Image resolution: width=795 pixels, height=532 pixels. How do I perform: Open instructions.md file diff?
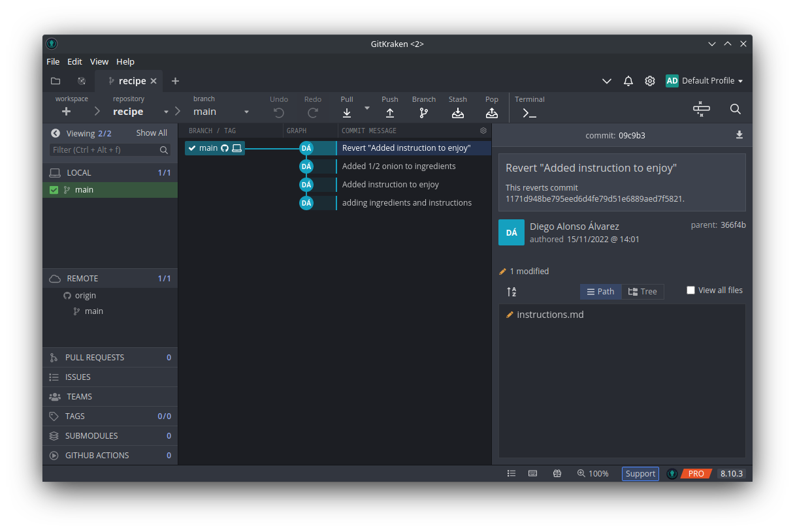point(550,315)
